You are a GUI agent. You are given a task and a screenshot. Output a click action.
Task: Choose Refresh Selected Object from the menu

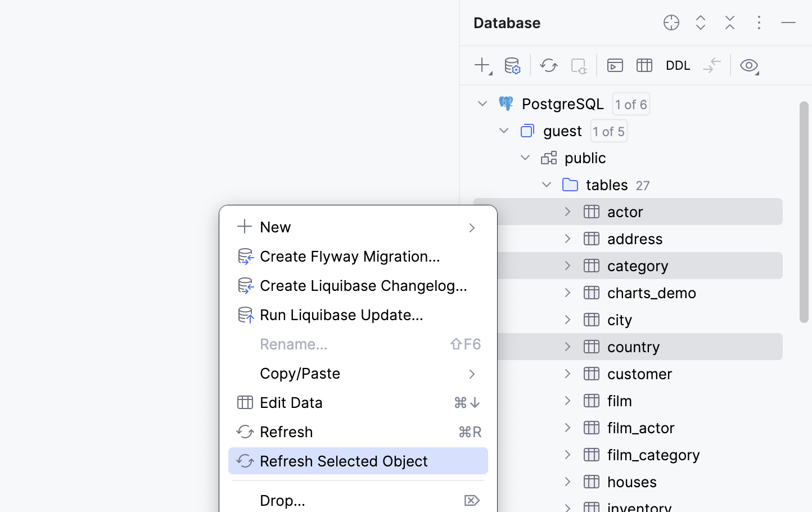point(344,461)
